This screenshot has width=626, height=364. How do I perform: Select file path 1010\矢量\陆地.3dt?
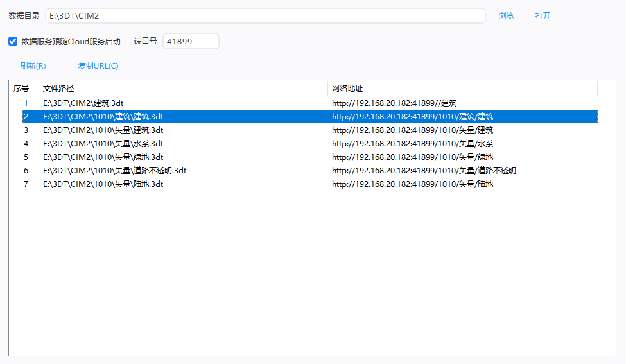click(x=103, y=184)
